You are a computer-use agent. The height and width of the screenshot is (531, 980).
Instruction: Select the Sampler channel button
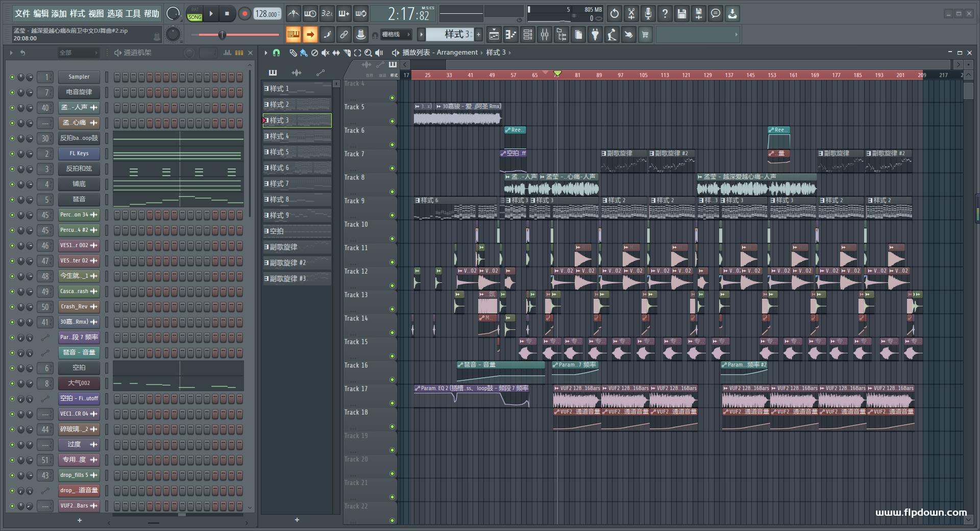click(79, 77)
